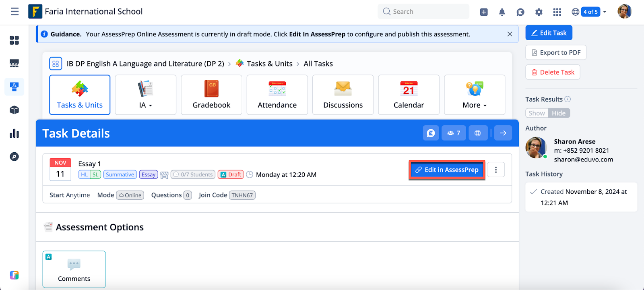The image size is (644, 290).
Task: Click the Draft status badge
Action: 231,174
